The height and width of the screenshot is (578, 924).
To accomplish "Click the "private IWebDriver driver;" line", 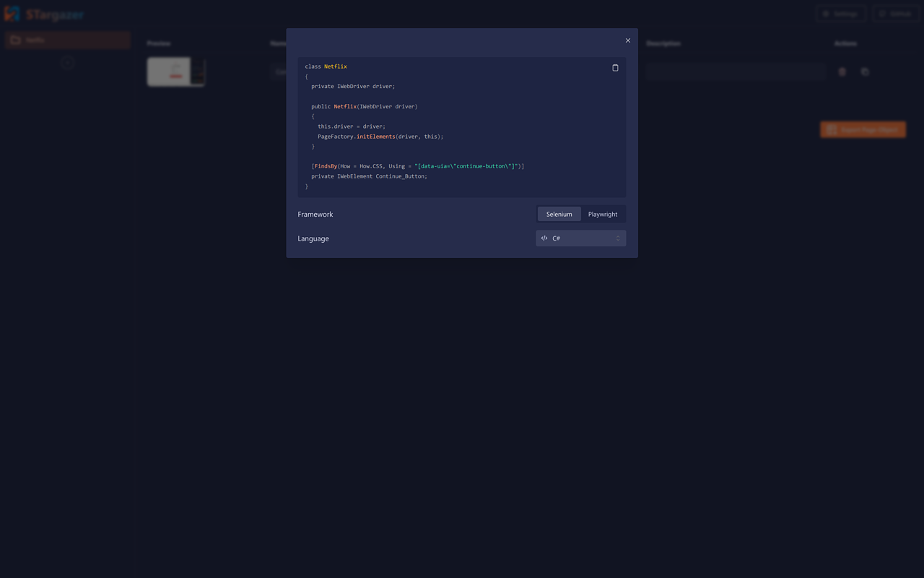I will 354,87.
